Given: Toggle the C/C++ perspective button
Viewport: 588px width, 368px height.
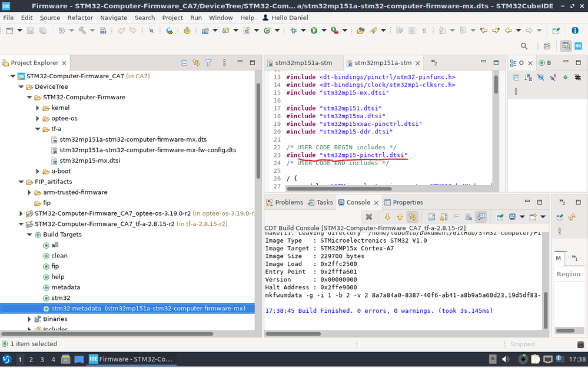Looking at the screenshot, I should click(x=566, y=46).
